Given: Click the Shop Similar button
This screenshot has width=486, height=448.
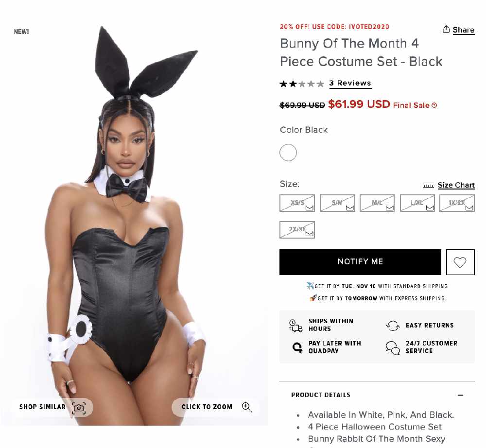Looking at the screenshot, I should point(52,407).
